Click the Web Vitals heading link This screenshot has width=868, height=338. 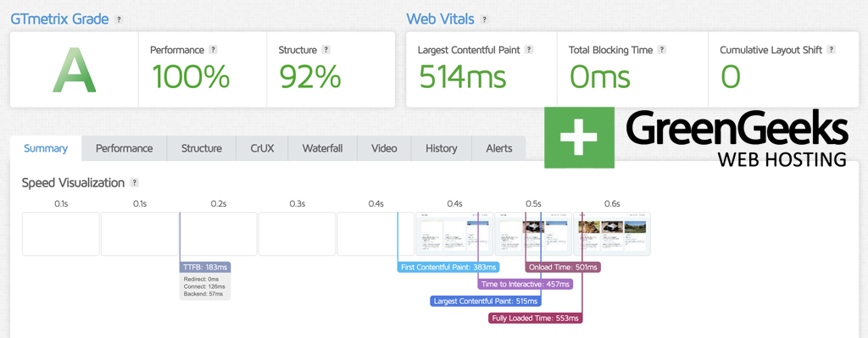tap(441, 19)
